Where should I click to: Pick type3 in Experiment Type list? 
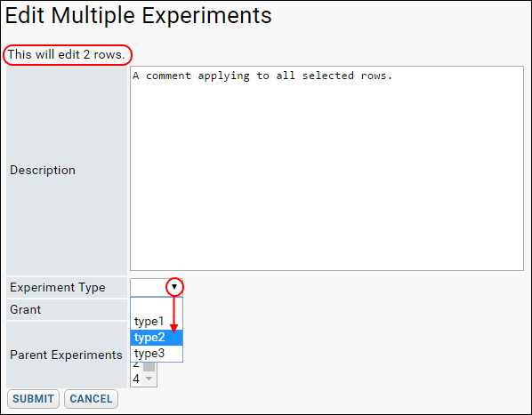point(157,354)
